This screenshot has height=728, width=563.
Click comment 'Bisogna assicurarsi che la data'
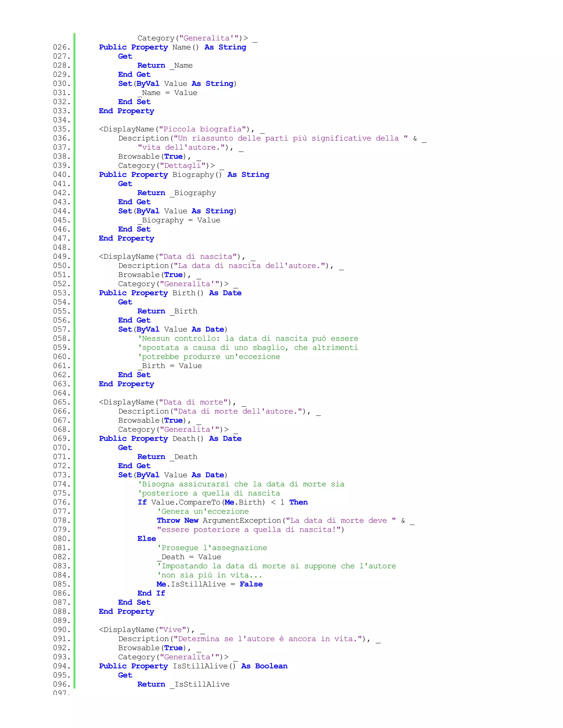pos(241,484)
